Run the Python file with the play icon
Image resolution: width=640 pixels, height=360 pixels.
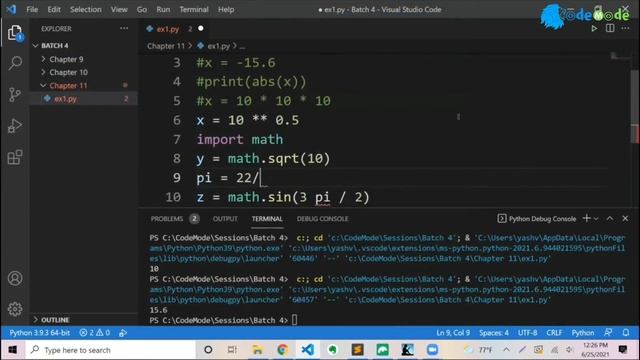point(594,29)
